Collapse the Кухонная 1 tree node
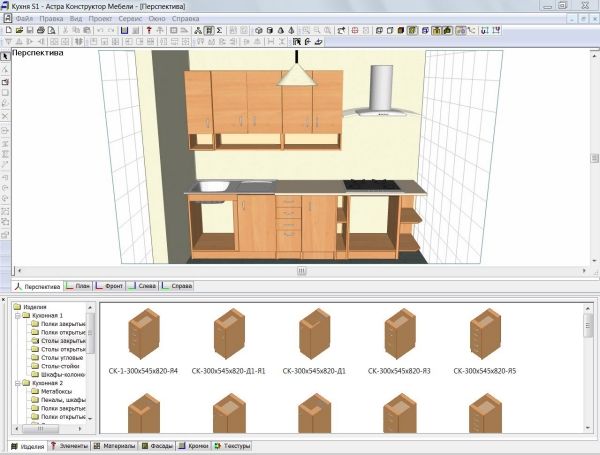This screenshot has width=600, height=455. (x=16, y=315)
